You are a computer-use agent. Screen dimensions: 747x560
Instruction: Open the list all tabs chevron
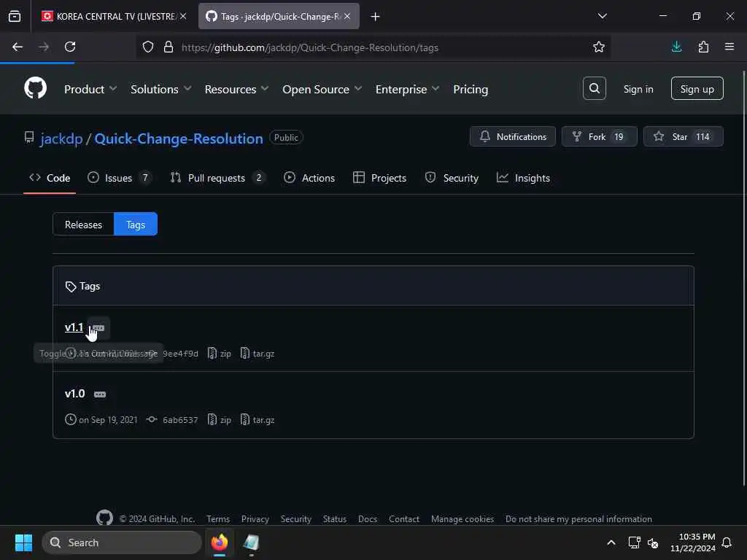point(602,16)
